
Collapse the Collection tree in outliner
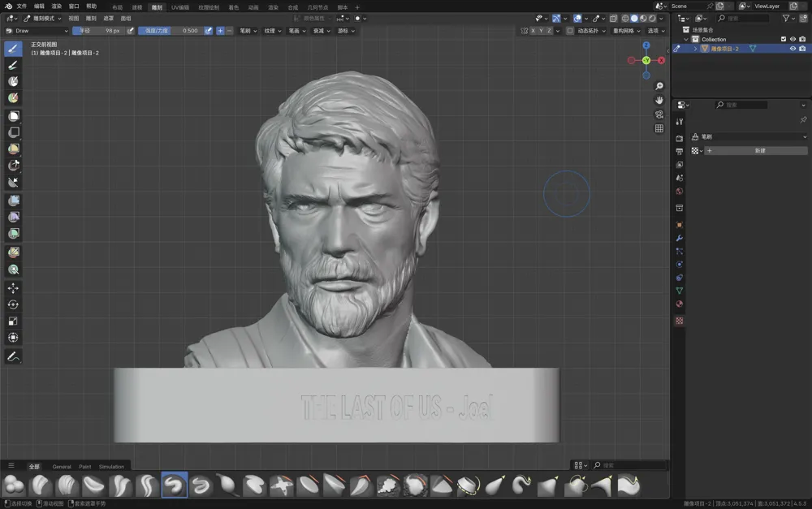coord(686,39)
